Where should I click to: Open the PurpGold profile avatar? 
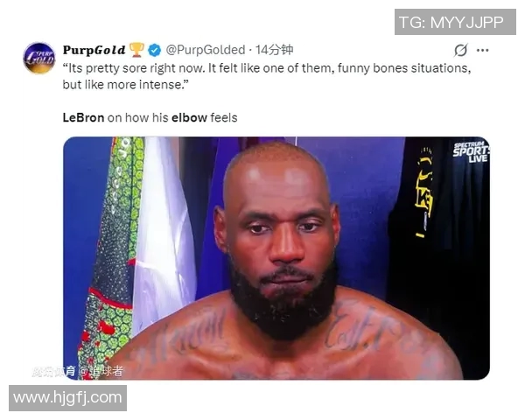tap(39, 59)
